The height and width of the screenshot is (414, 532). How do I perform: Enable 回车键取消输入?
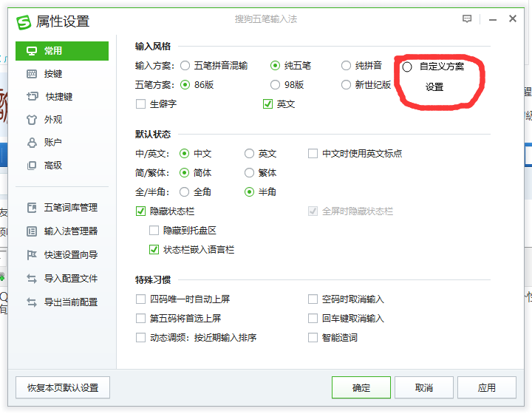click(x=313, y=319)
